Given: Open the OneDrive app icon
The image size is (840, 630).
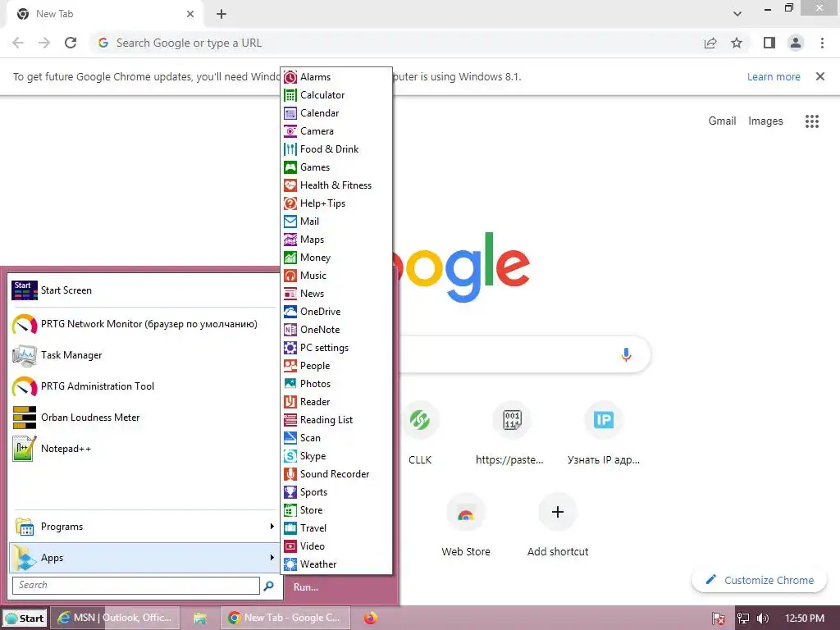Looking at the screenshot, I should pos(290,312).
